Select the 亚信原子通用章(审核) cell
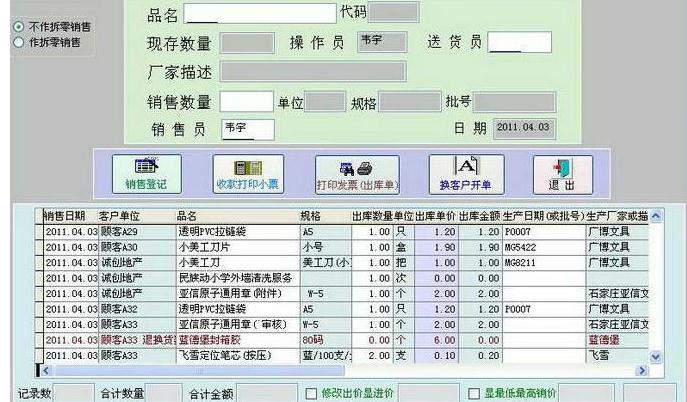 point(238,324)
